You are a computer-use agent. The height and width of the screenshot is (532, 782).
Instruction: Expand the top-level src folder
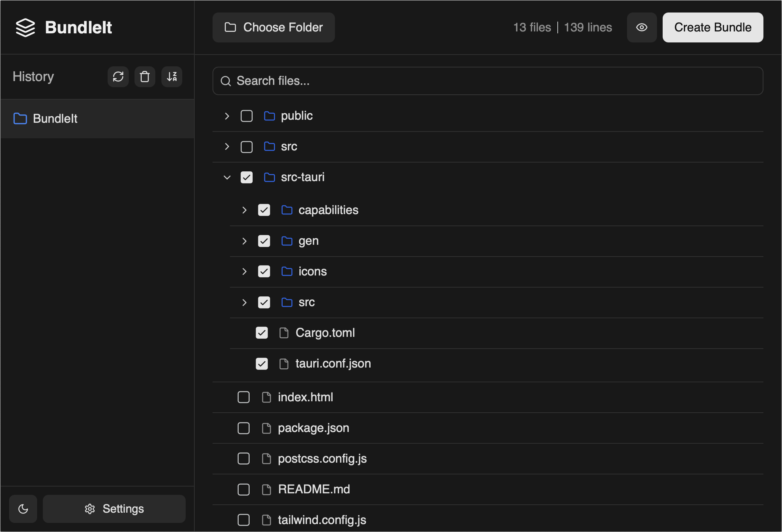(x=227, y=146)
